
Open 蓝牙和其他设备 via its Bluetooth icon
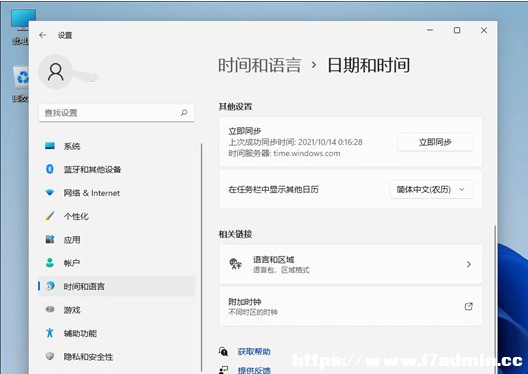coord(50,169)
